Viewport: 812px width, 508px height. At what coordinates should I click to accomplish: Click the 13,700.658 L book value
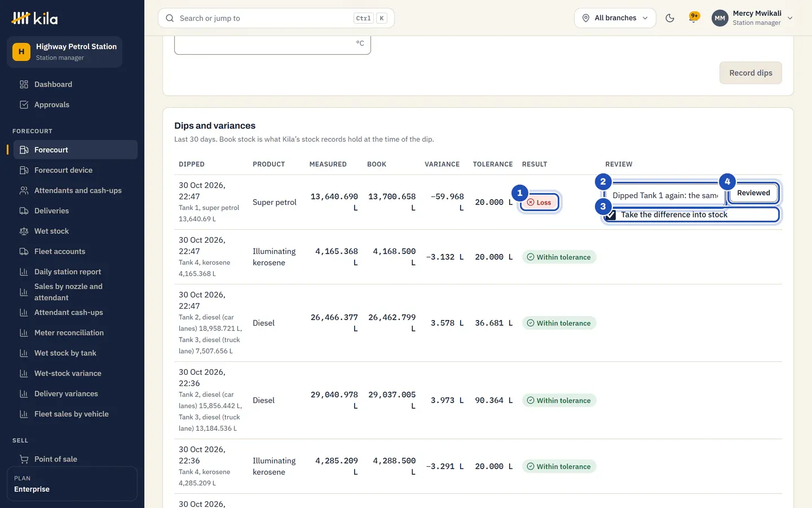tap(392, 202)
